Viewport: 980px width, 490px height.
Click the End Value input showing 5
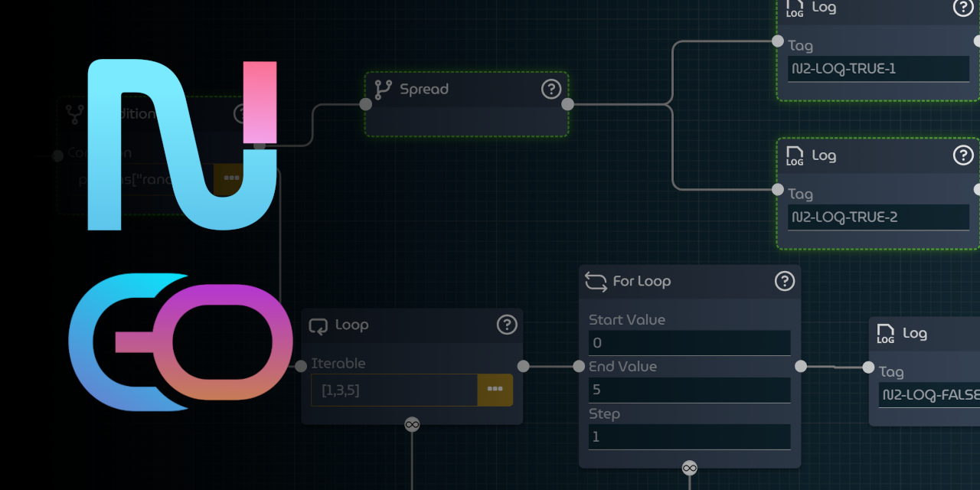pyautogui.click(x=689, y=390)
